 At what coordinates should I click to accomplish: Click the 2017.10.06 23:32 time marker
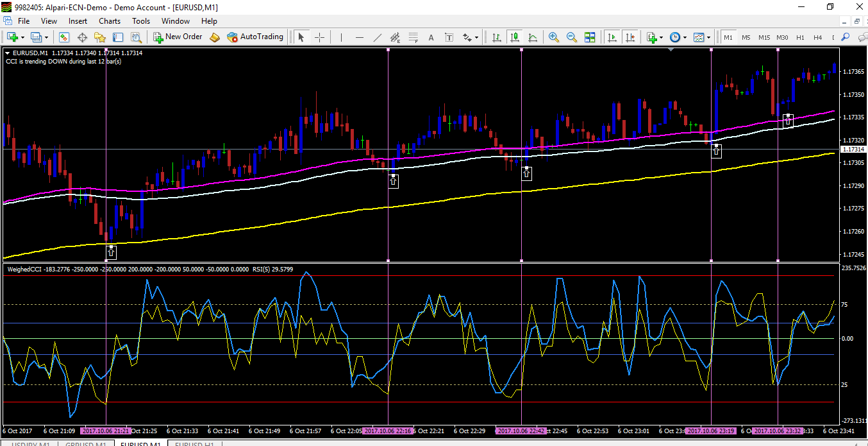tap(778, 431)
